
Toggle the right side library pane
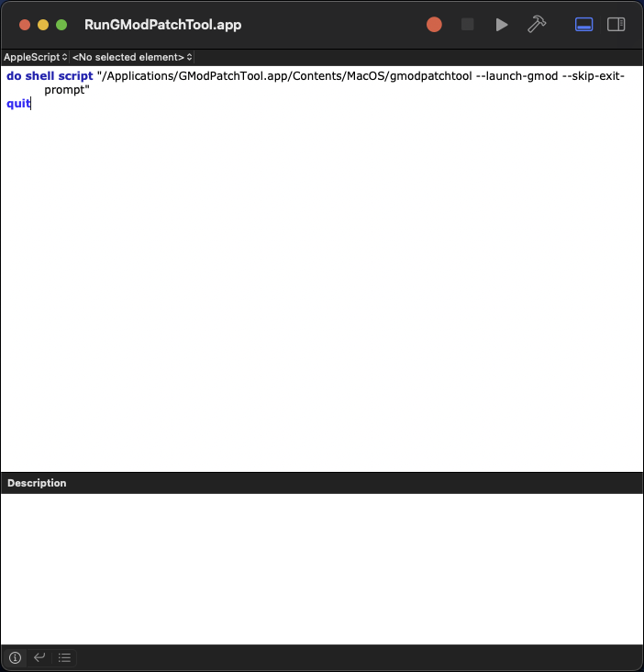(x=616, y=25)
